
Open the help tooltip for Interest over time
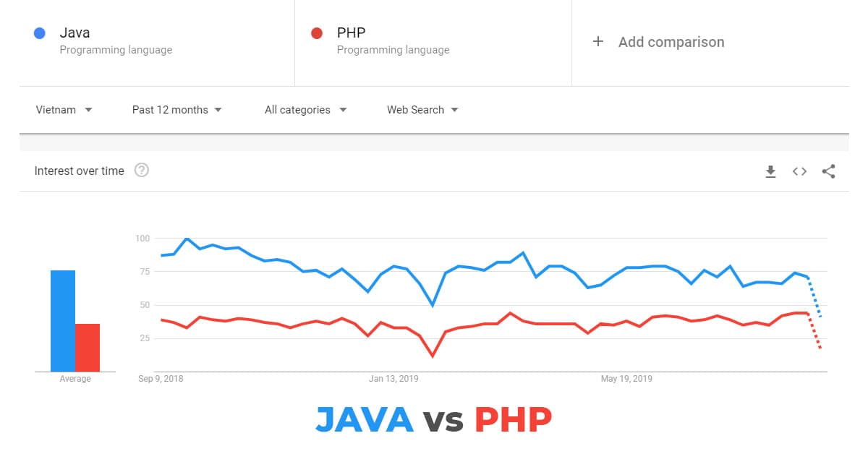(x=142, y=170)
